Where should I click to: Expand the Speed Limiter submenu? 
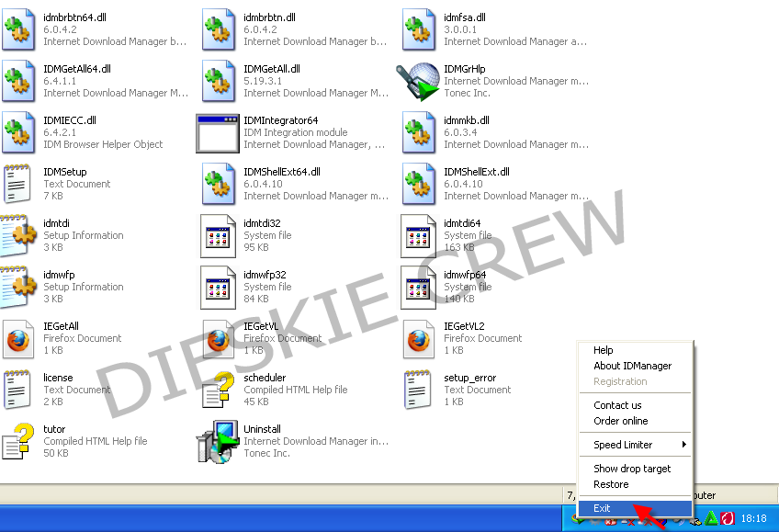coord(636,445)
